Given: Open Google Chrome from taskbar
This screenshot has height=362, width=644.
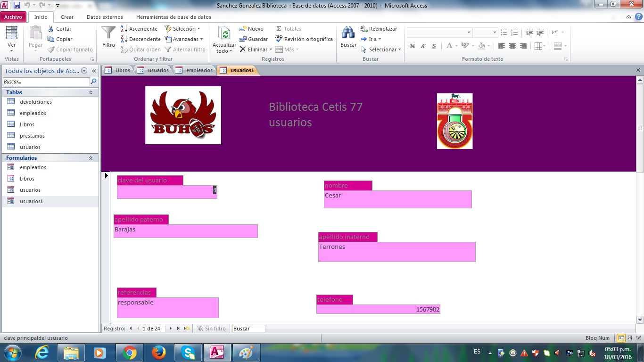Looking at the screenshot, I should coord(130,352).
